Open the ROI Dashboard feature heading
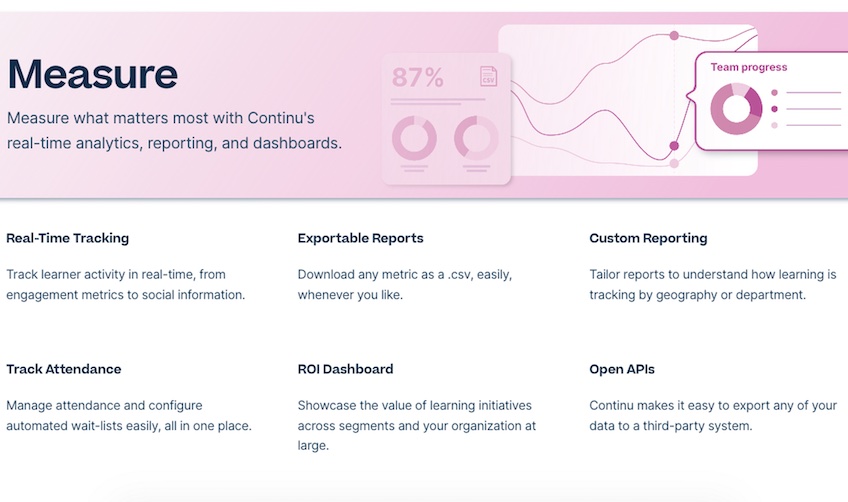The height and width of the screenshot is (502, 848). [345, 369]
